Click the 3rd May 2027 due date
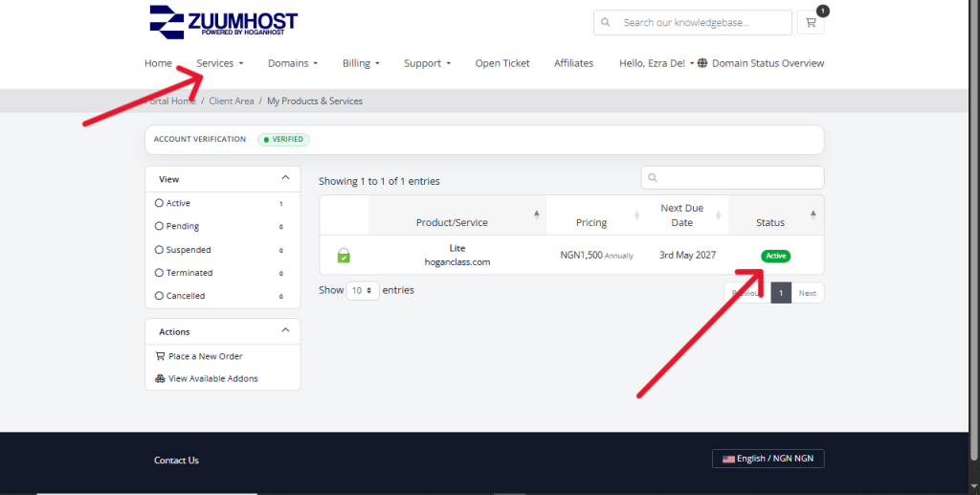The width and height of the screenshot is (980, 495). point(687,255)
